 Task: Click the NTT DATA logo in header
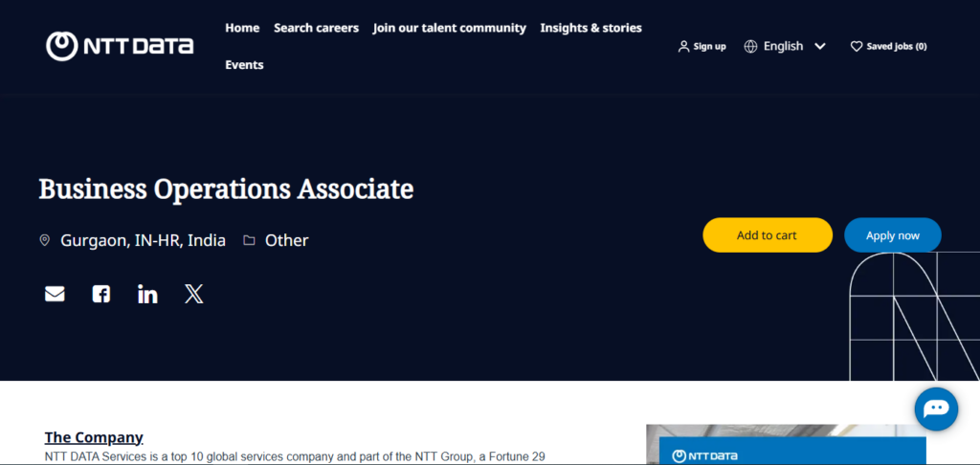tap(120, 46)
